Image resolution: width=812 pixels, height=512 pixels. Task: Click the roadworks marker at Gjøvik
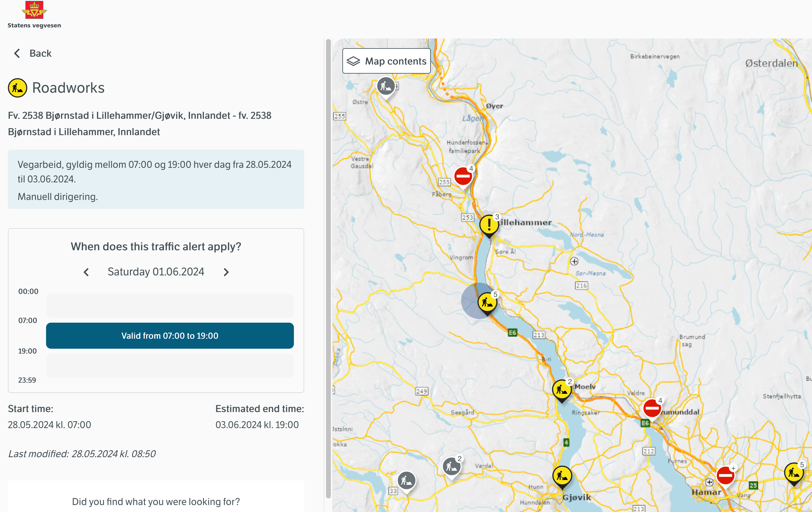(562, 476)
